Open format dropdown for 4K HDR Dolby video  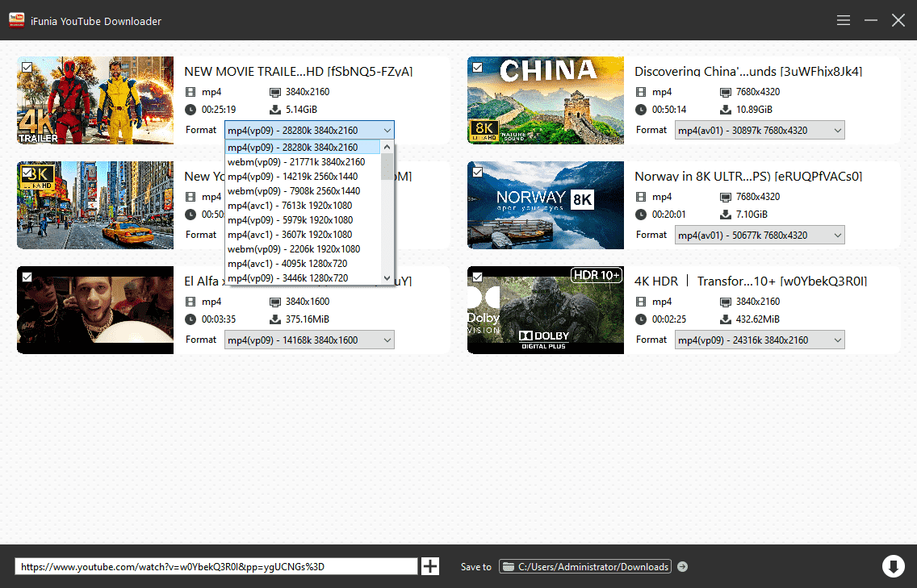coord(759,340)
